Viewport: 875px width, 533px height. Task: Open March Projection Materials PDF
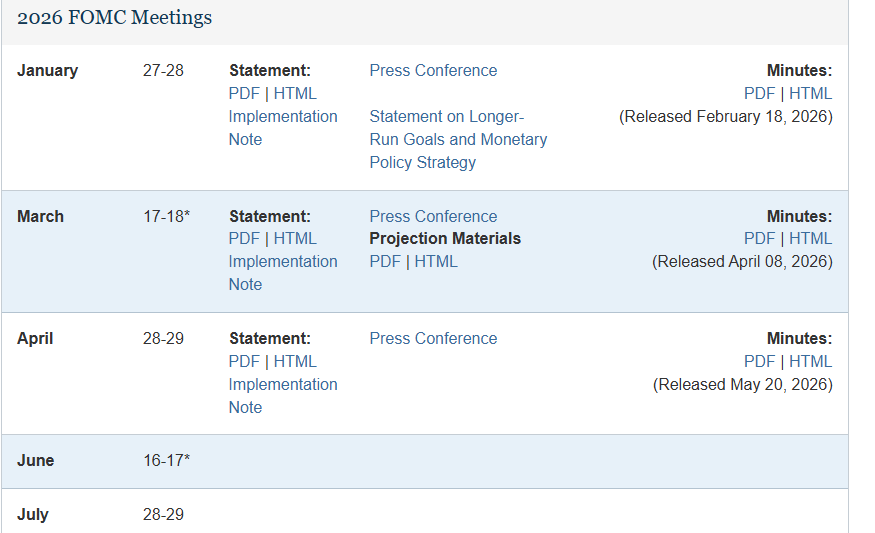pyautogui.click(x=385, y=261)
